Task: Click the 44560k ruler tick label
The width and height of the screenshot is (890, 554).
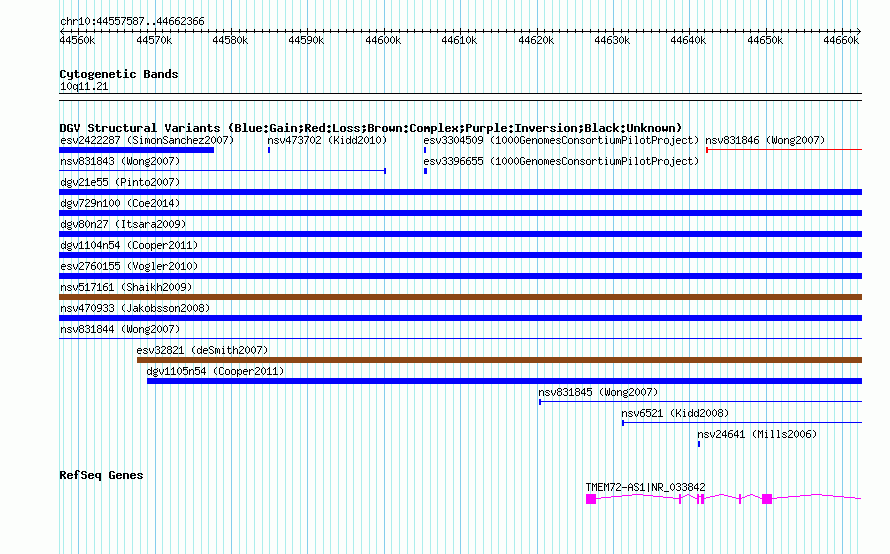Action: click(77, 40)
